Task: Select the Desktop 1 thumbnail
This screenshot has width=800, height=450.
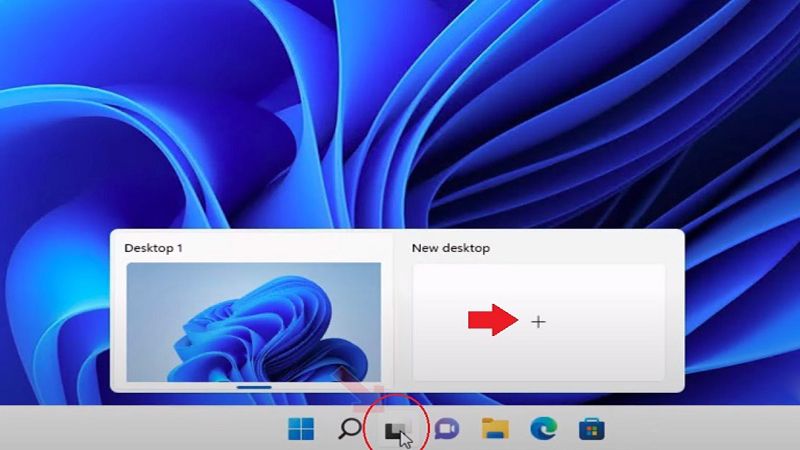Action: 254,322
